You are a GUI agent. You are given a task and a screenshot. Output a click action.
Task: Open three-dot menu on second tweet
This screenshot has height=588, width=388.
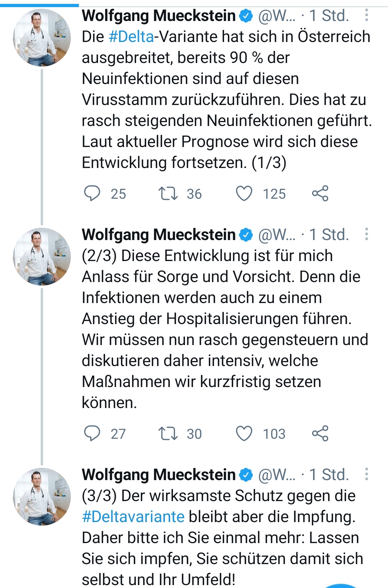366,234
